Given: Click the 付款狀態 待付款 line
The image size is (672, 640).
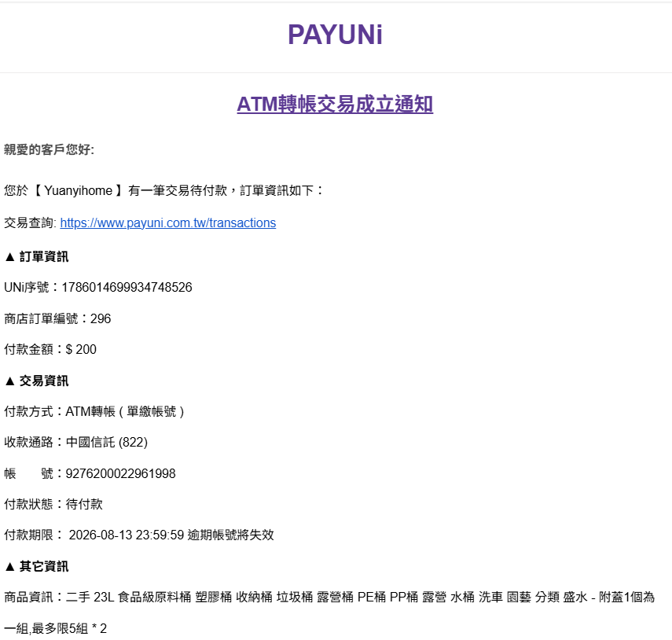Looking at the screenshot, I should 53,504.
